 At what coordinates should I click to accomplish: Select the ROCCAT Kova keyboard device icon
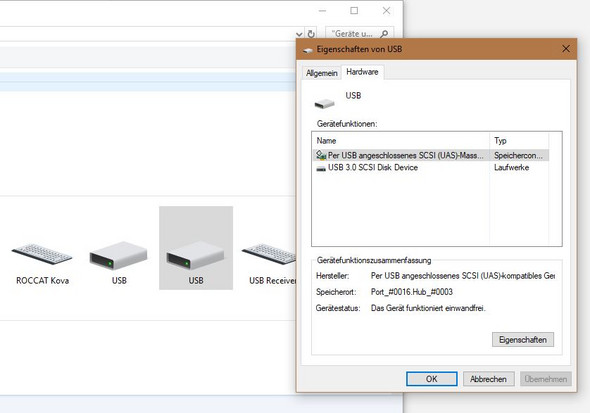pyautogui.click(x=42, y=254)
